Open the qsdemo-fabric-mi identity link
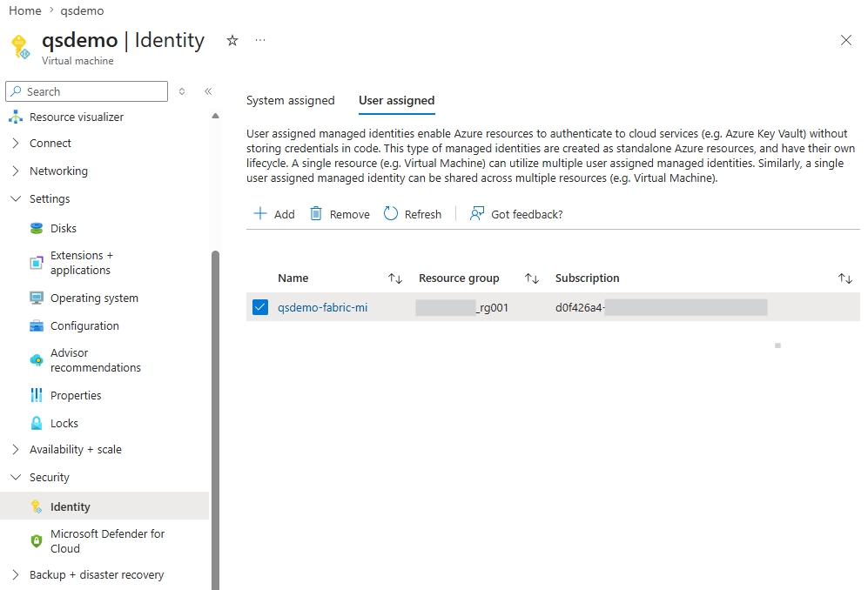The height and width of the screenshot is (590, 868). [x=322, y=307]
